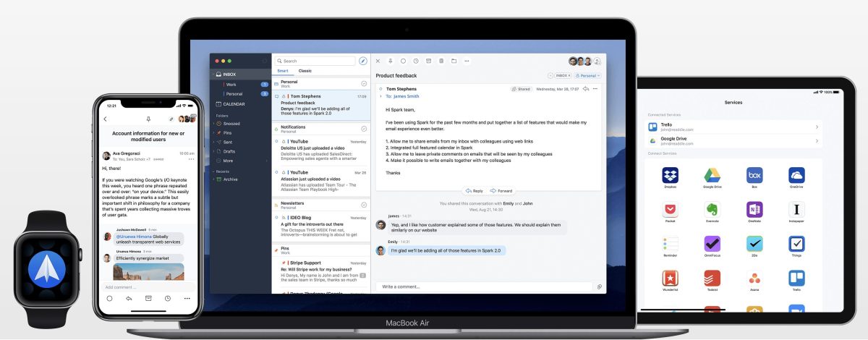Expand the More folder in the sidebar
Viewport: 868px width, 340px height.
[229, 161]
